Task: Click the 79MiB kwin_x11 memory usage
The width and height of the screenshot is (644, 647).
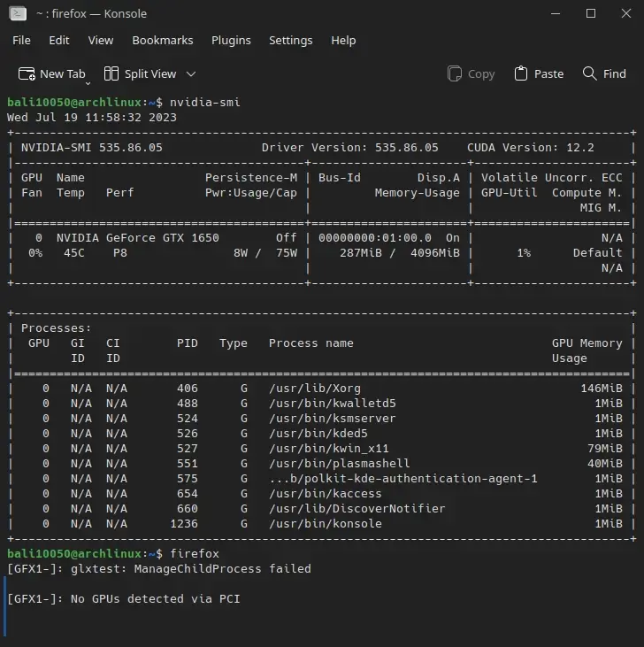Action: click(605, 449)
